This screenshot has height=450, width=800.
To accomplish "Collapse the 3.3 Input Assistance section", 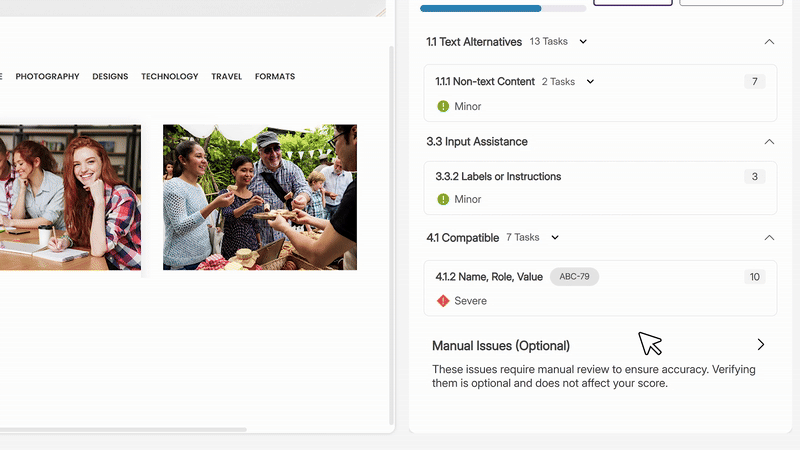I will (769, 142).
